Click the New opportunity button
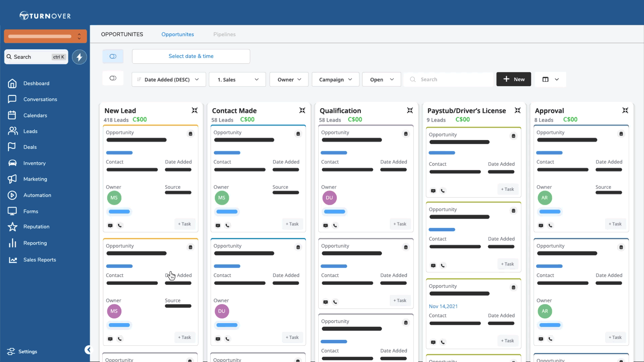 coord(514,79)
